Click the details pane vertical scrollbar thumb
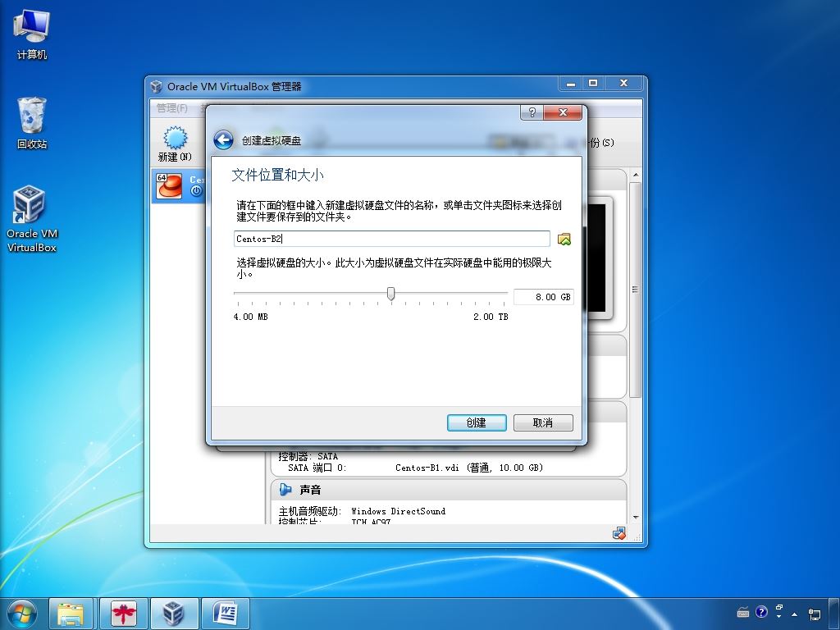 pos(636,290)
